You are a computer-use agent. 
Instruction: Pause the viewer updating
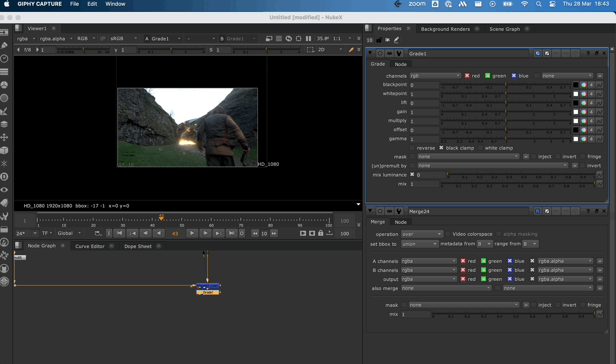click(308, 39)
